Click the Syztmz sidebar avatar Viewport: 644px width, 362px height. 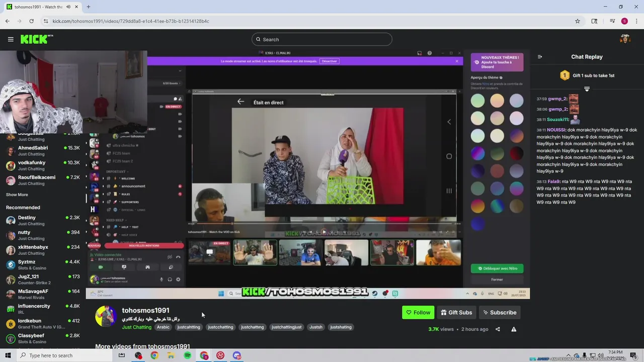pyautogui.click(x=11, y=264)
